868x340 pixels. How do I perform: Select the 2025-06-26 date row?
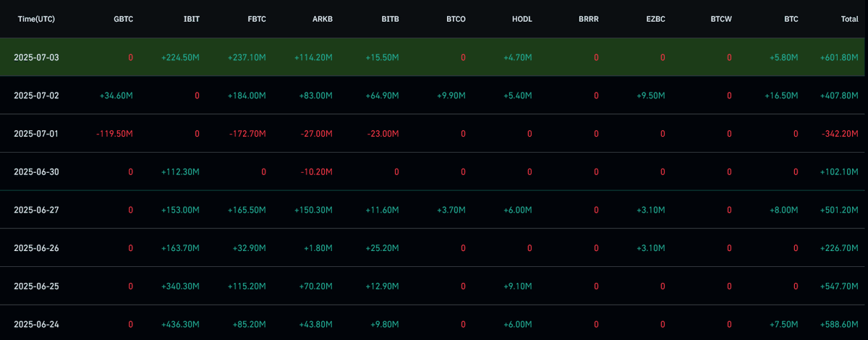[432, 248]
